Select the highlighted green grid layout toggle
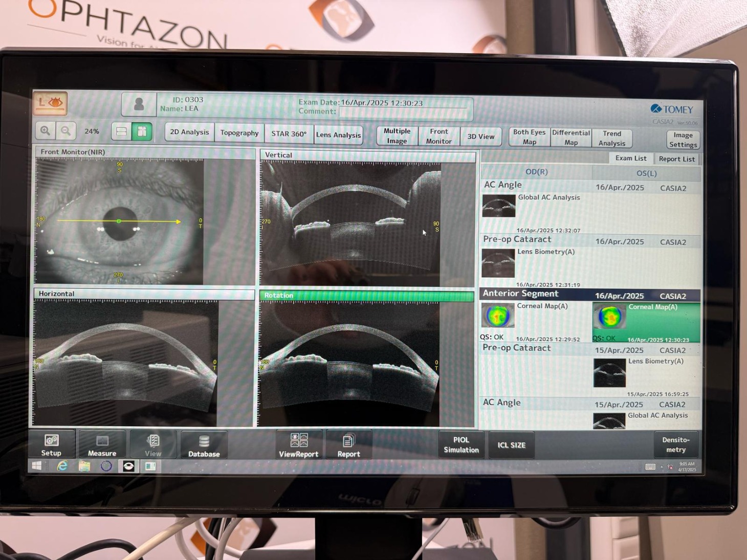The width and height of the screenshot is (747, 560). coord(142,131)
